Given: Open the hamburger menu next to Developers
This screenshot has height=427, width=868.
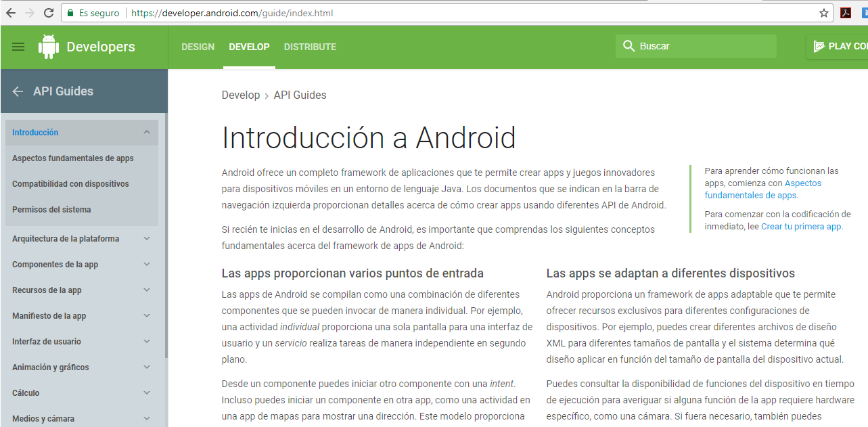Looking at the screenshot, I should point(18,47).
